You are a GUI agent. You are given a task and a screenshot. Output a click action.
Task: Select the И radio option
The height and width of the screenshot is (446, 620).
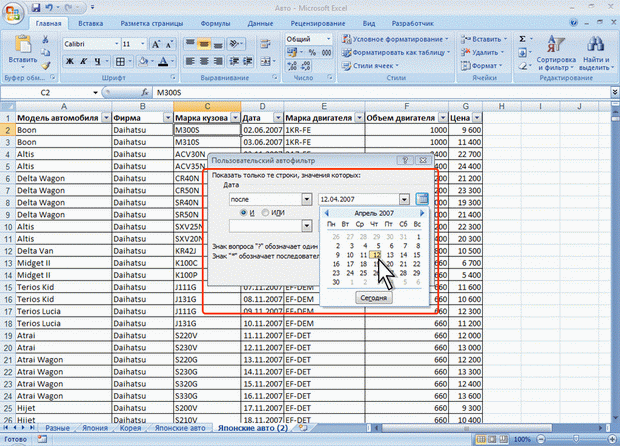(x=244, y=213)
